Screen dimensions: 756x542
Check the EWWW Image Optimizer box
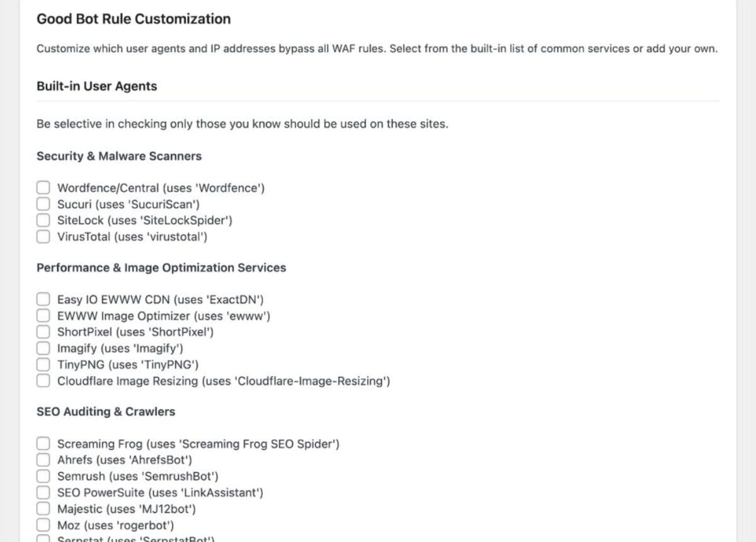pos(43,315)
